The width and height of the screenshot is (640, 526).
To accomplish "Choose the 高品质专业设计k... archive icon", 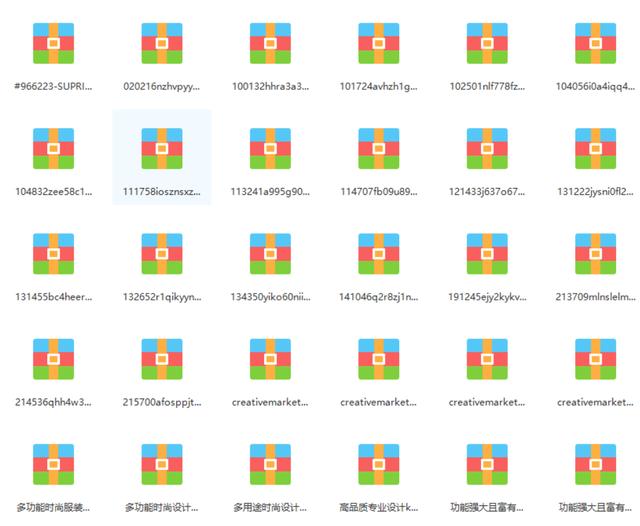I will (x=379, y=464).
